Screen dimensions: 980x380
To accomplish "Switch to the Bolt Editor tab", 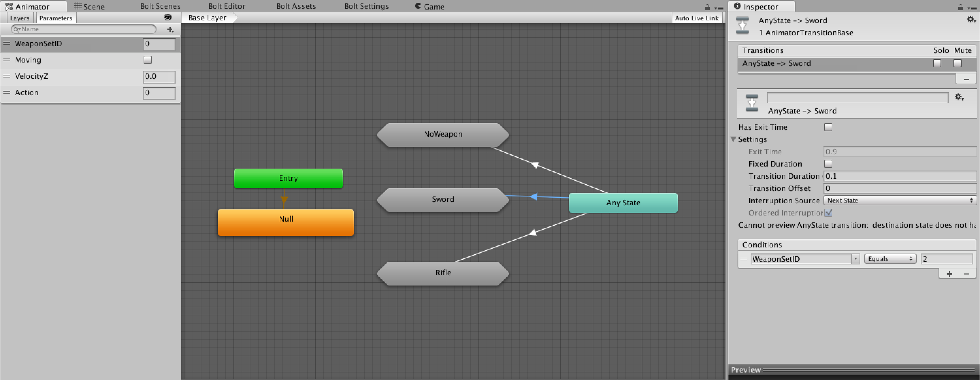I will pyautogui.click(x=226, y=6).
